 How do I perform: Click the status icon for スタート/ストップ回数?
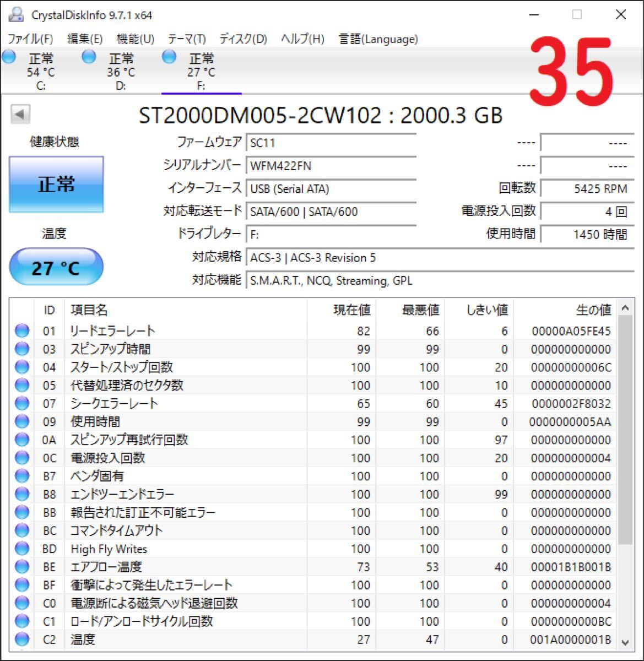coord(22,367)
